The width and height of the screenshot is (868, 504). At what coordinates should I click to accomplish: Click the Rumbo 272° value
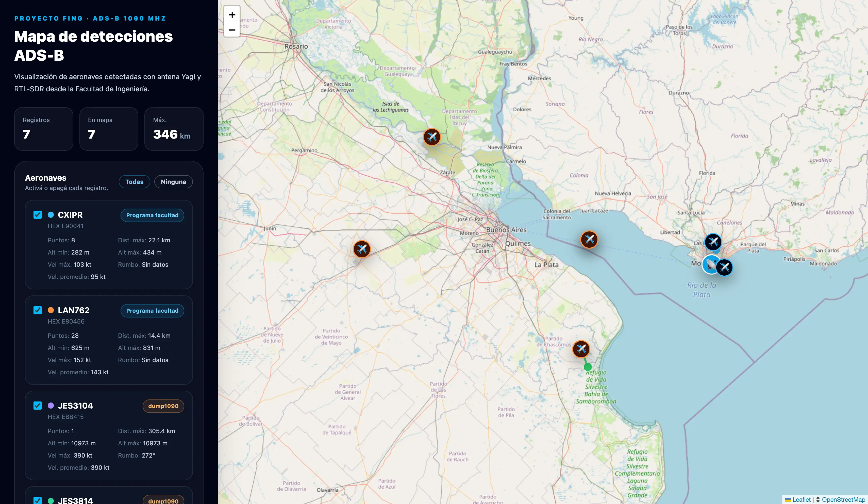click(x=148, y=456)
